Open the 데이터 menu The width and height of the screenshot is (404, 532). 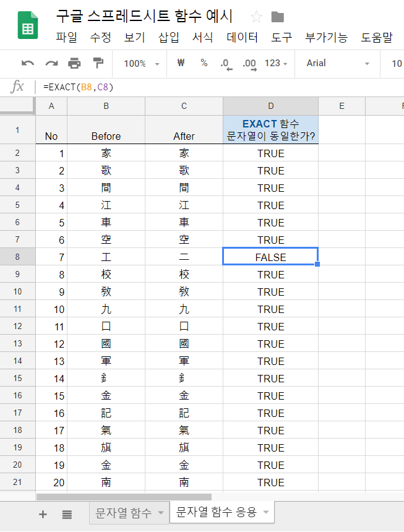click(242, 37)
